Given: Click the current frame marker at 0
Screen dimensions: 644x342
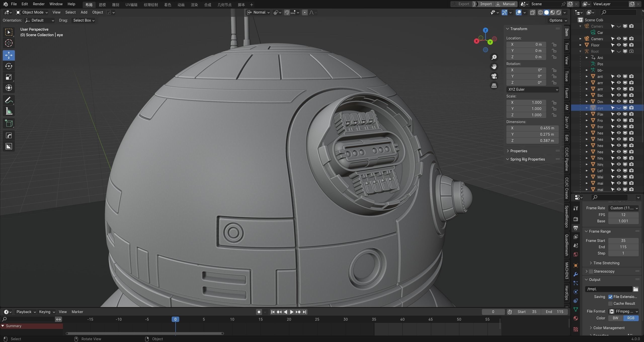Looking at the screenshot, I should 175,319.
